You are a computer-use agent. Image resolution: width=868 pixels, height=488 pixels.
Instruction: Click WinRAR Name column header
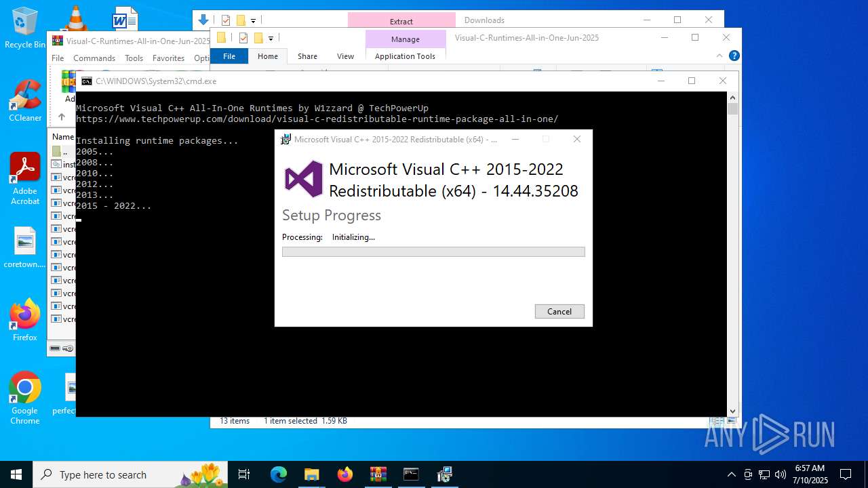tap(63, 137)
